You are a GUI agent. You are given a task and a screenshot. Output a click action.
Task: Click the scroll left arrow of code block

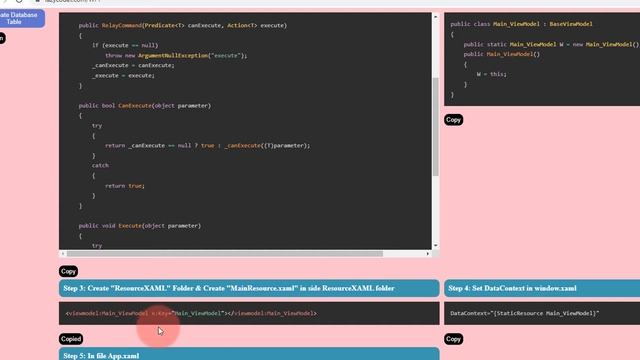[x=62, y=253]
